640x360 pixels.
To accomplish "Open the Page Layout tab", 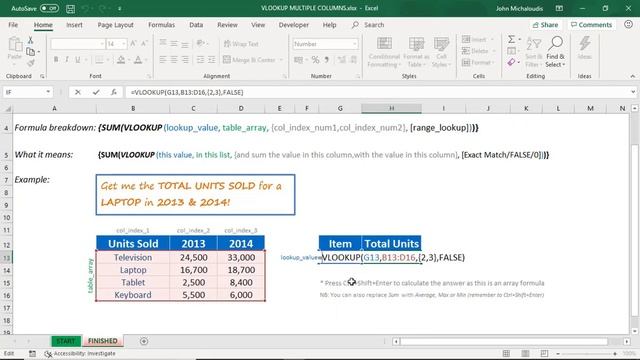I will pos(116,25).
